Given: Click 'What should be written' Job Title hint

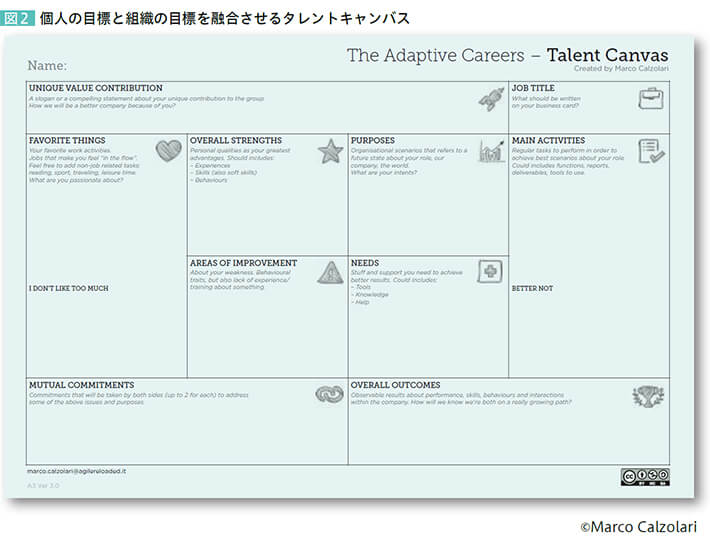Looking at the screenshot, I should (x=546, y=98).
